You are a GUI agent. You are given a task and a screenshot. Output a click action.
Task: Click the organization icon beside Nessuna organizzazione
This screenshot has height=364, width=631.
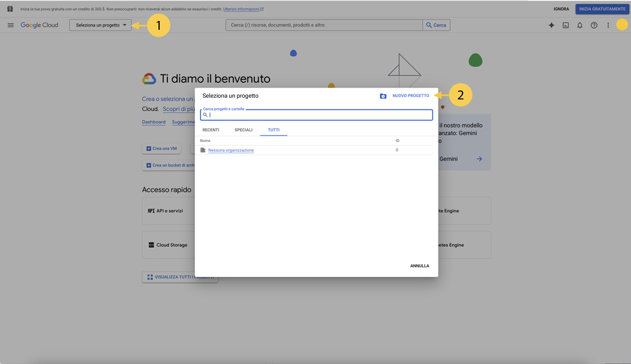click(x=203, y=150)
